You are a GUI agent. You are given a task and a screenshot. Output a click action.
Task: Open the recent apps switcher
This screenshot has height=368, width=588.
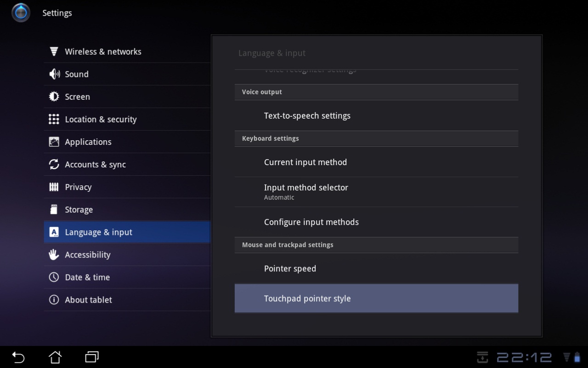click(x=92, y=357)
